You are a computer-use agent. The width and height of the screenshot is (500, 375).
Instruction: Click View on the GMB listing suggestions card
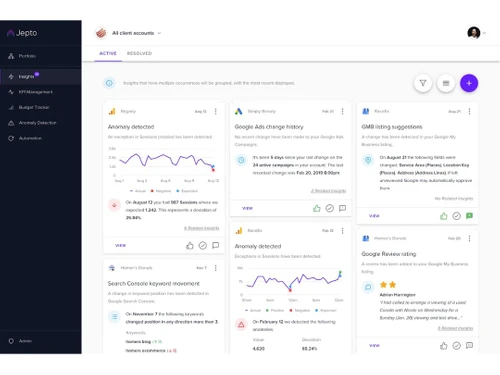tap(374, 216)
